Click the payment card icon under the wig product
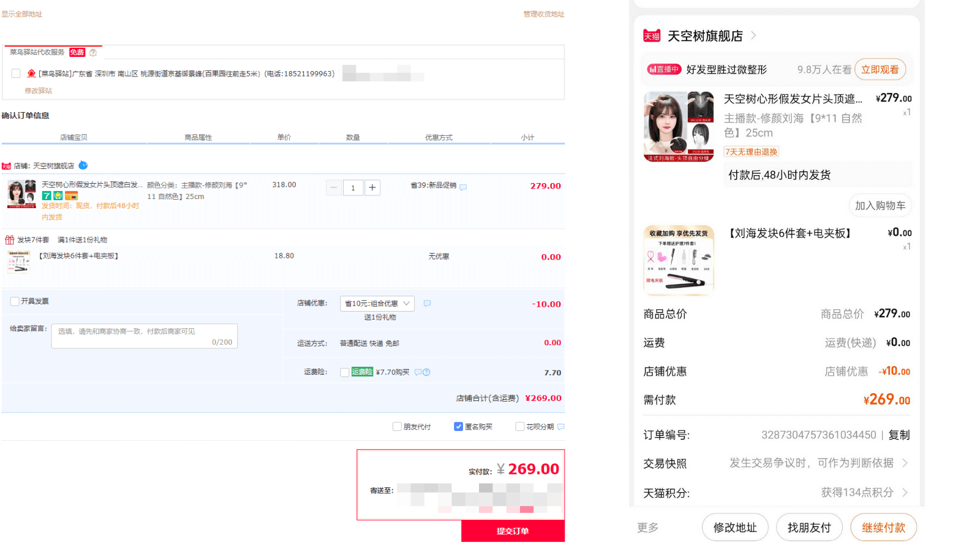 pyautogui.click(x=72, y=197)
